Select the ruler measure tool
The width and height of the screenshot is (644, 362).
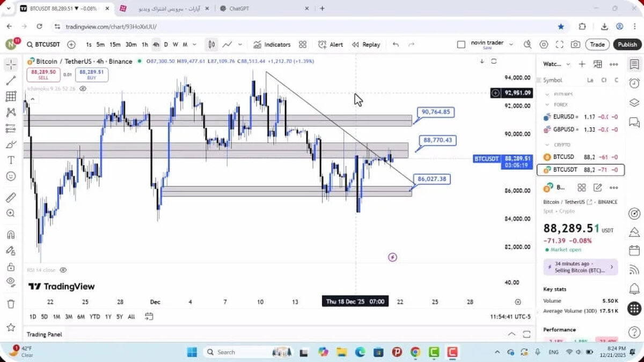11,197
